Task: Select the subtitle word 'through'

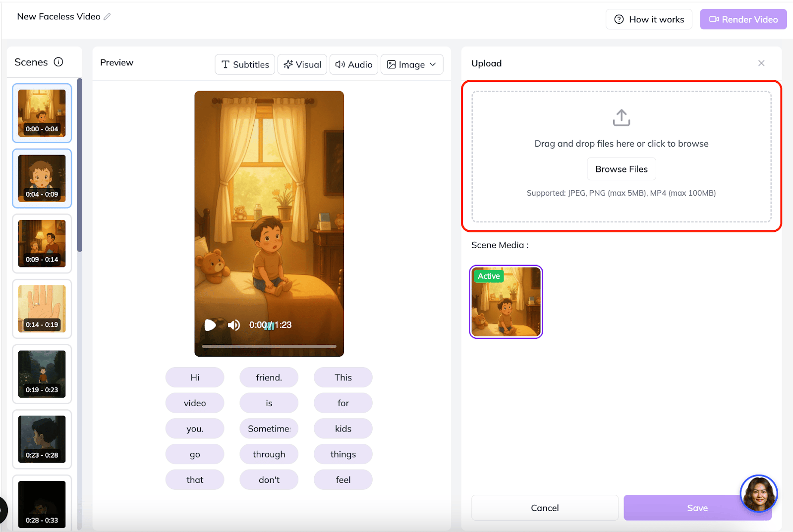Action: [269, 454]
